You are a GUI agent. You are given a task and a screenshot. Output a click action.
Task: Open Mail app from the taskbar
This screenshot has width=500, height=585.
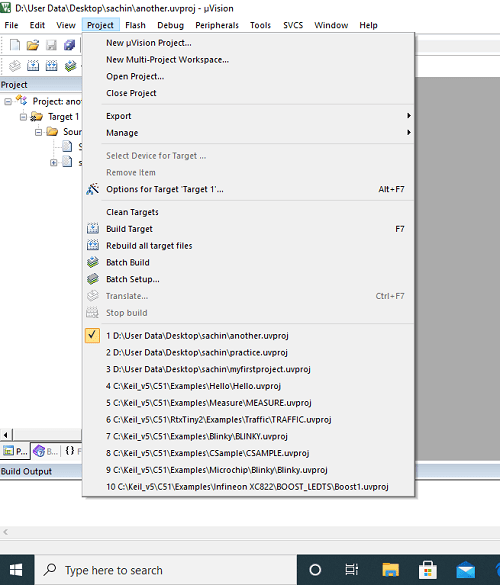465,570
